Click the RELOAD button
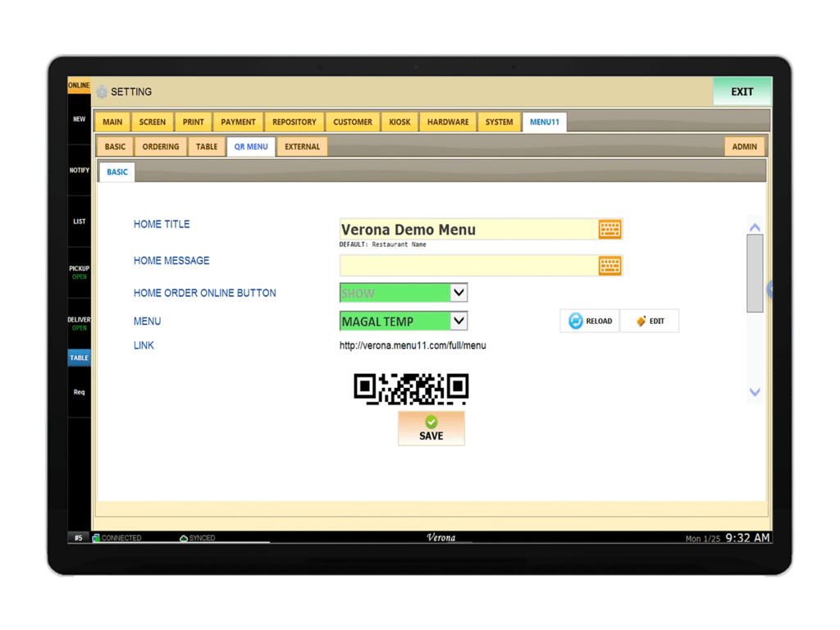 tap(590, 321)
